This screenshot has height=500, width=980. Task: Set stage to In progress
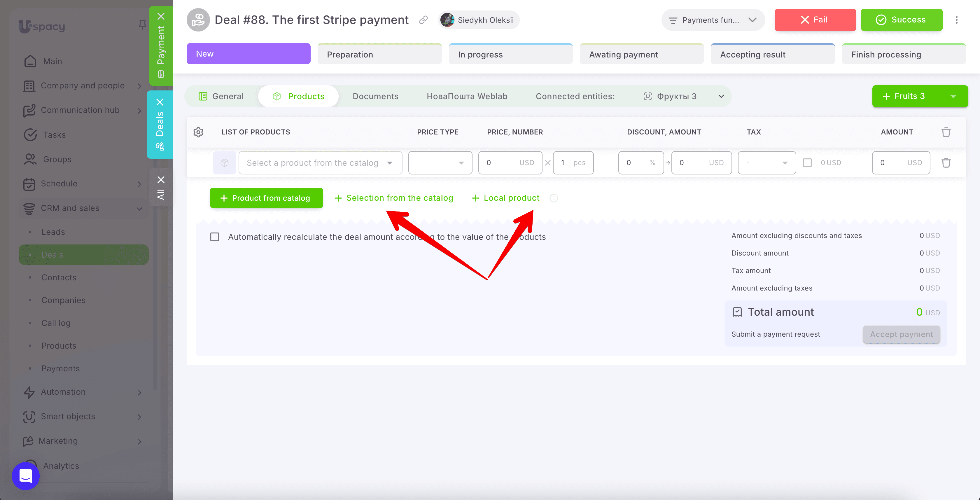click(510, 54)
